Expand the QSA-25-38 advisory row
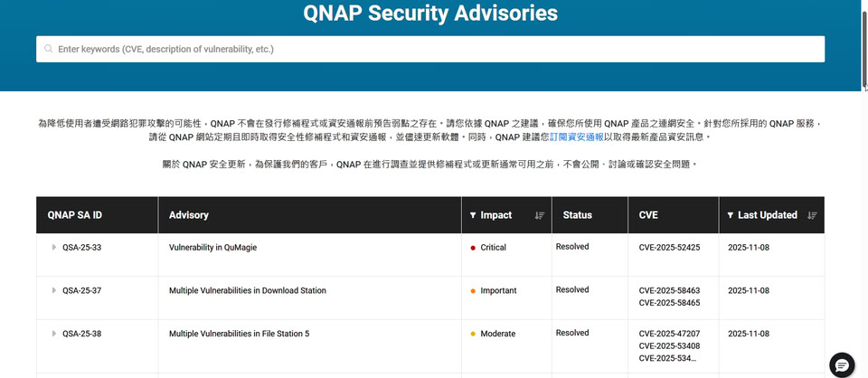This screenshot has height=378, width=868. tap(53, 334)
